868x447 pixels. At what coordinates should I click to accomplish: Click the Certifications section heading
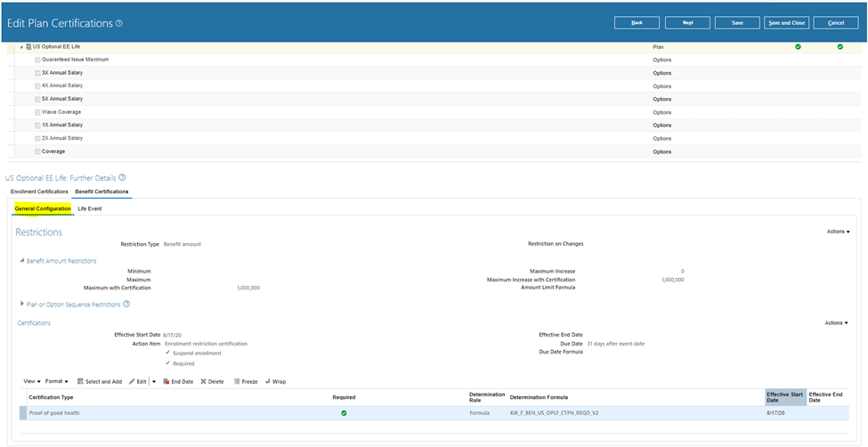pyautogui.click(x=35, y=323)
